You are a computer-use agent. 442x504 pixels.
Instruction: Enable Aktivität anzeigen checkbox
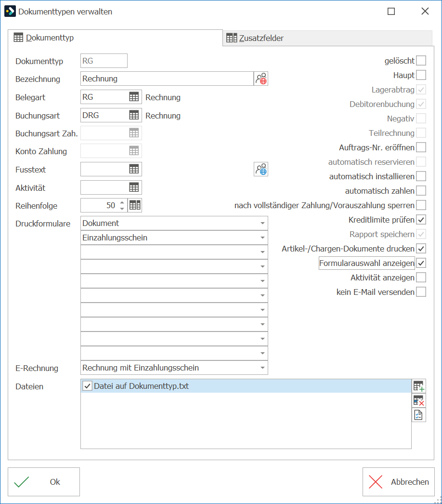(421, 278)
